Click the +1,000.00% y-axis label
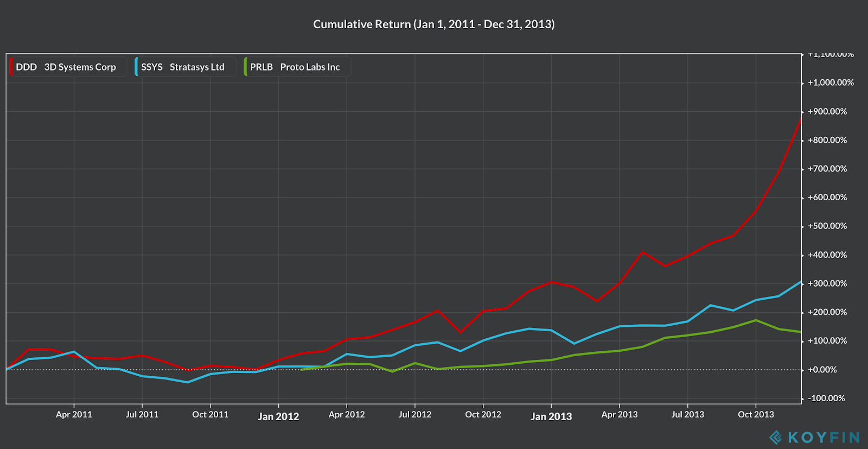868x449 pixels. pyautogui.click(x=831, y=83)
